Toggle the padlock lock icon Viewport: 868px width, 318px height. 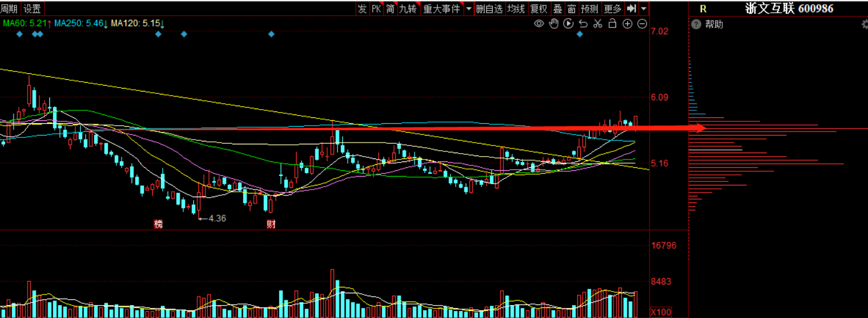click(613, 23)
